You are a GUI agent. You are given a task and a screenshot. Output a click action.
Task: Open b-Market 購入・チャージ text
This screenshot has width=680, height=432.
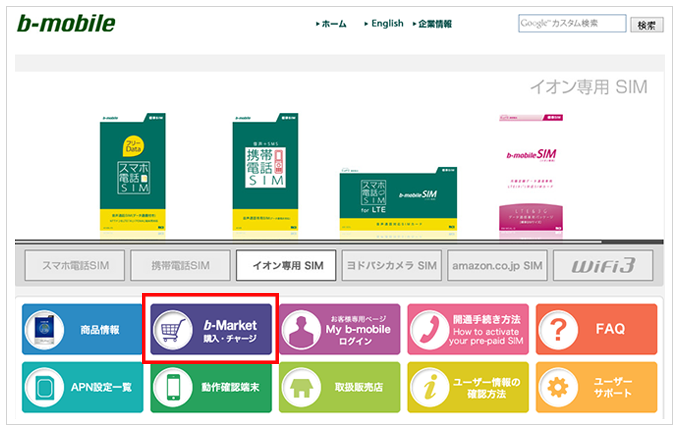(x=230, y=331)
